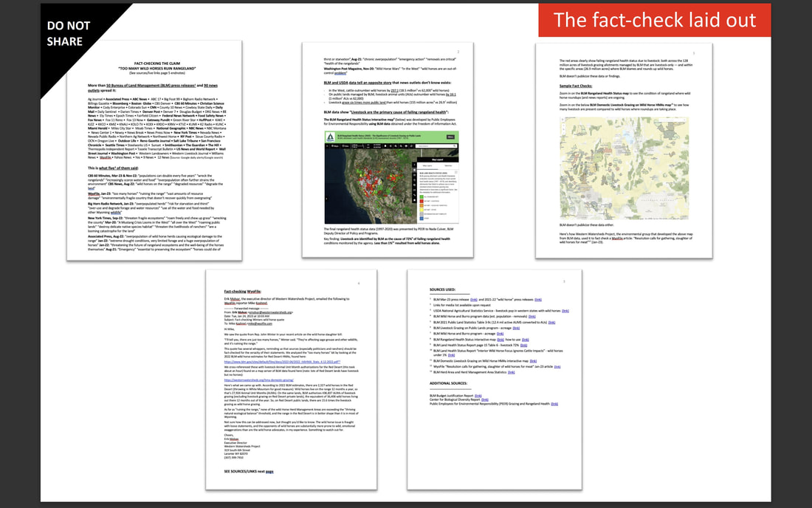Open the 2021 Public Land Statistics Table link
Image resolution: width=812 pixels, height=508 pixels.
(x=551, y=323)
